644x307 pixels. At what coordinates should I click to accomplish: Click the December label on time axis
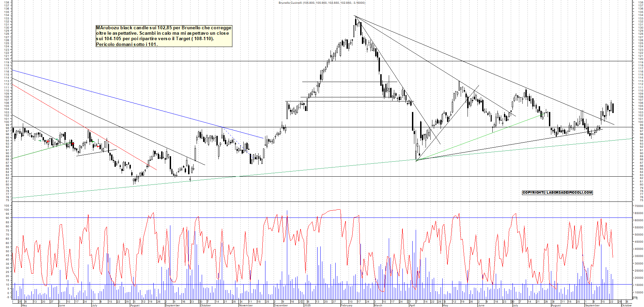click(281, 305)
